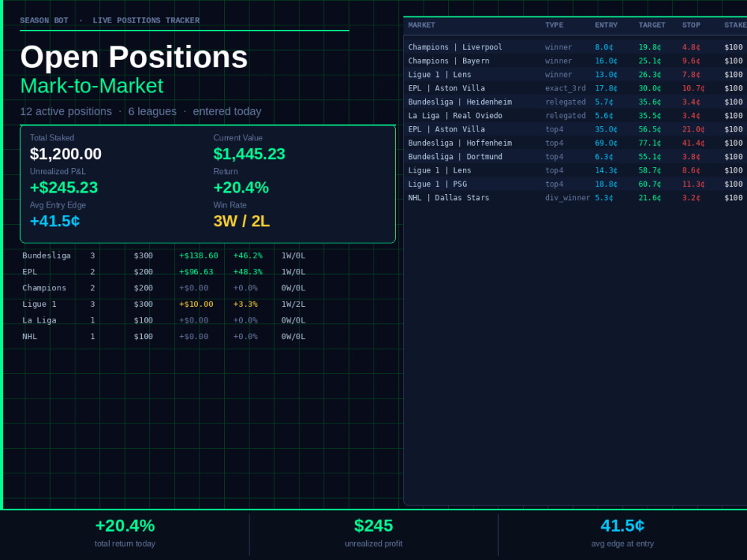
Task: Select the NHL league summary row
Action: point(164,337)
